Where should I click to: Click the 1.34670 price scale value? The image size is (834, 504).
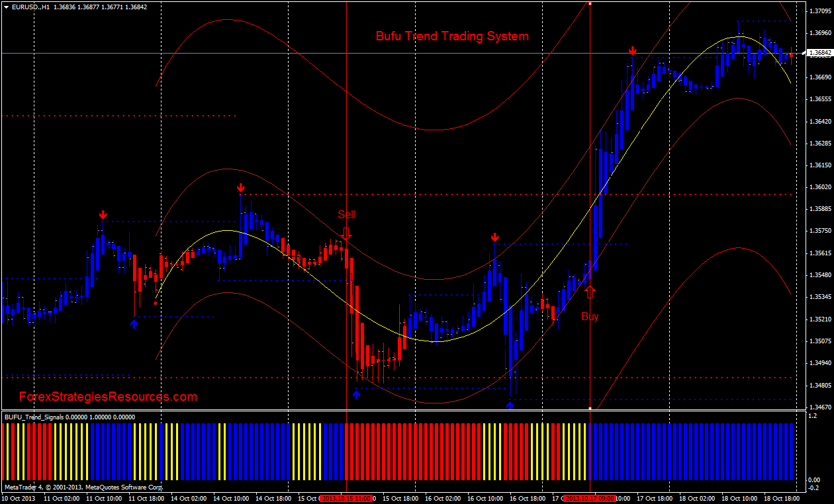(820, 407)
